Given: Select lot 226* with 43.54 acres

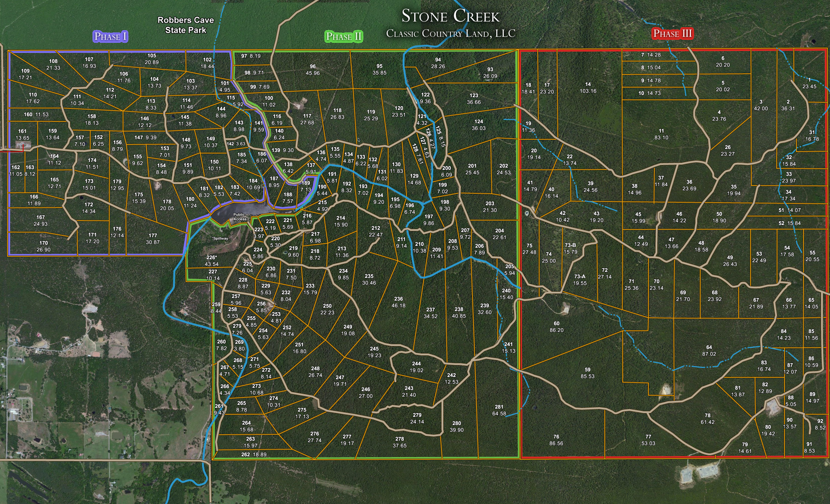Looking at the screenshot, I should (211, 261).
